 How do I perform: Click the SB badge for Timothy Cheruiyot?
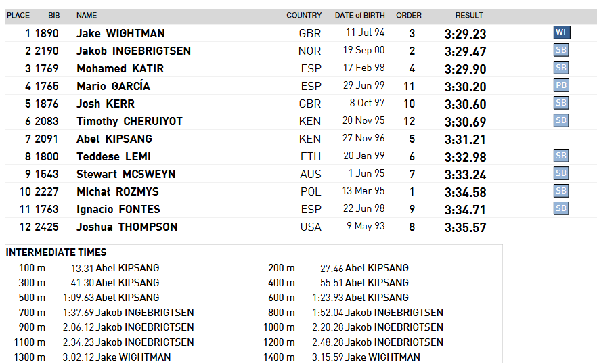tap(561, 120)
